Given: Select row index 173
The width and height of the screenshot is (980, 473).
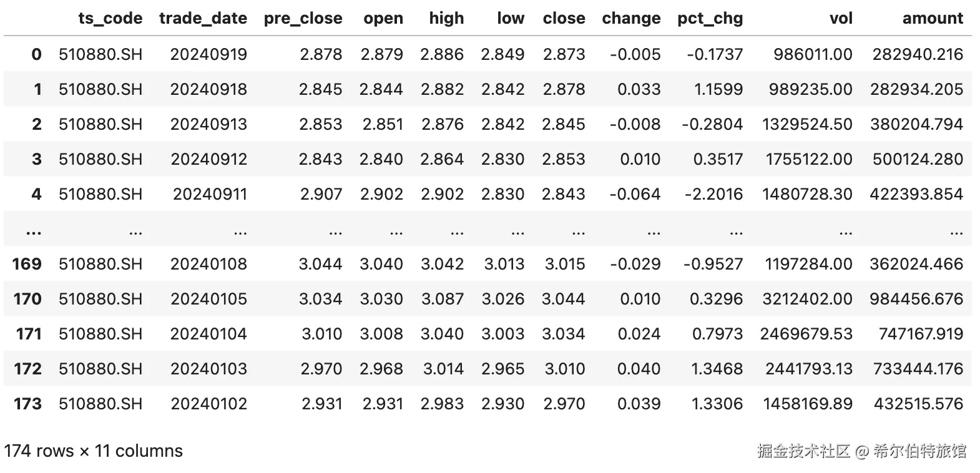Looking at the screenshot, I should point(27,404).
